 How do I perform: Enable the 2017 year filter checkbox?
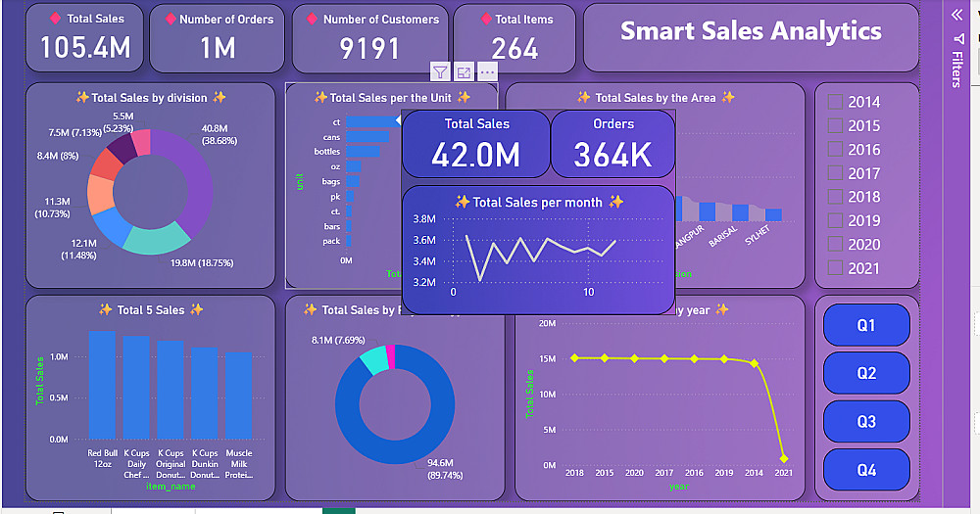835,173
